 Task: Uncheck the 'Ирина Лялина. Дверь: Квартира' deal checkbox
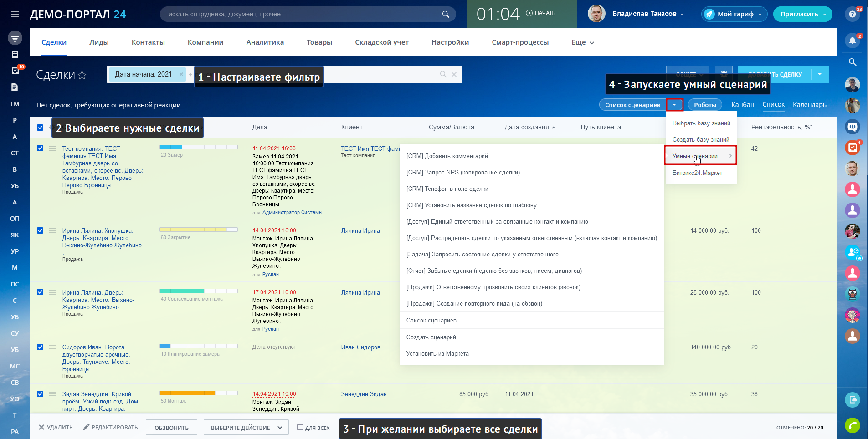click(40, 292)
